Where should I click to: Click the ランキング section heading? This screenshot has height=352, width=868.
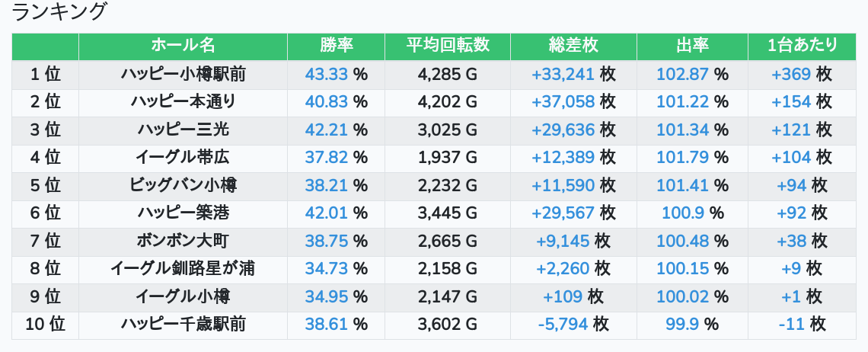(x=60, y=12)
